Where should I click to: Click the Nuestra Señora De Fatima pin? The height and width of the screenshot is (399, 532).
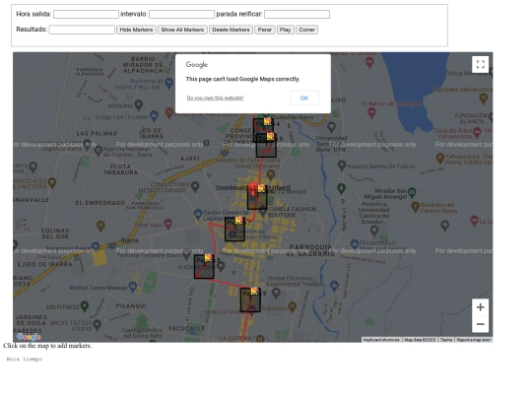(342, 166)
